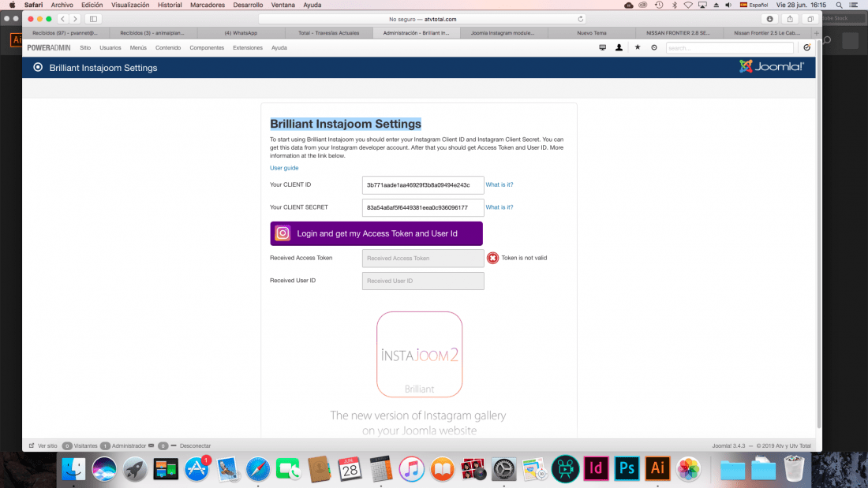This screenshot has height=488, width=868.
Task: Click the Your CLIENT SECRET field
Action: click(x=423, y=207)
